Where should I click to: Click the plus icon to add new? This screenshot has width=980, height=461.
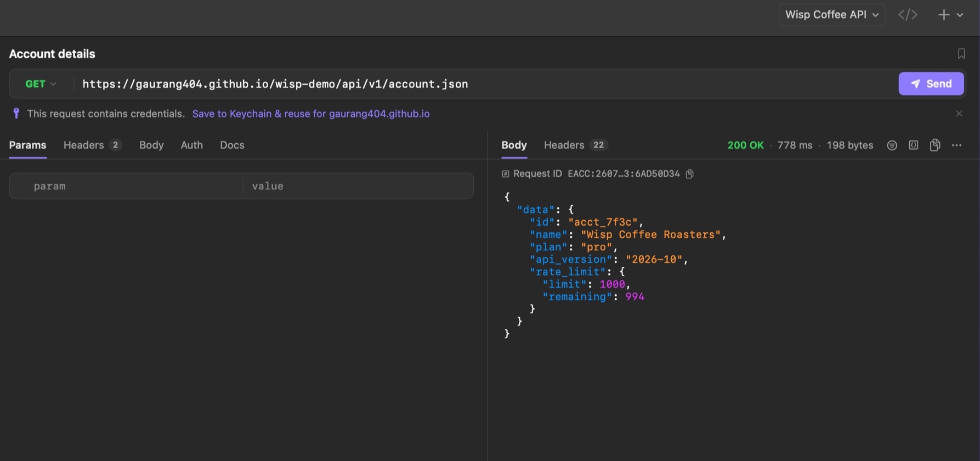click(x=943, y=15)
